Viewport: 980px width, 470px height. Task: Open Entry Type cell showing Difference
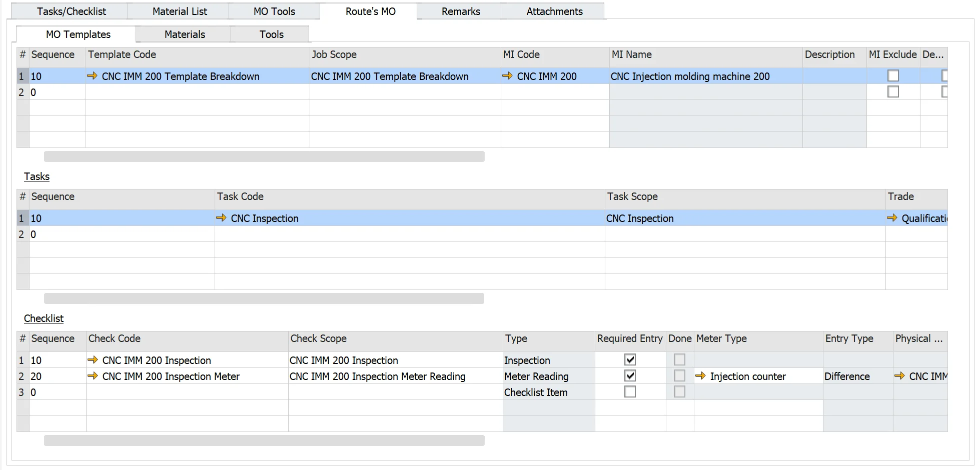tap(857, 376)
